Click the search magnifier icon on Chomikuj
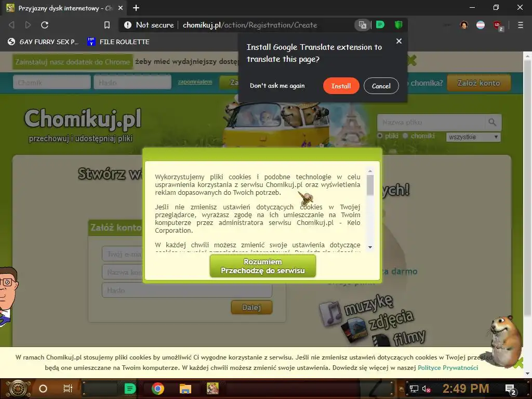 pyautogui.click(x=493, y=122)
